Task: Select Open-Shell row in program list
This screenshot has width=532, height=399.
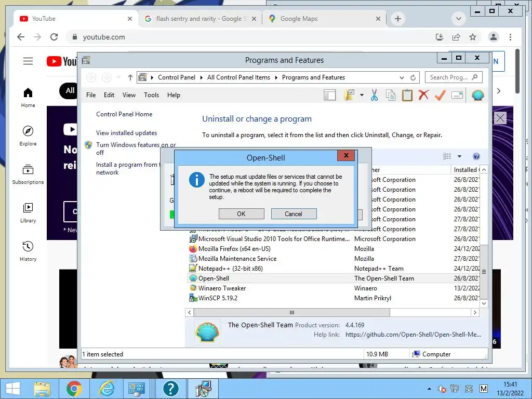Action: [x=334, y=278]
